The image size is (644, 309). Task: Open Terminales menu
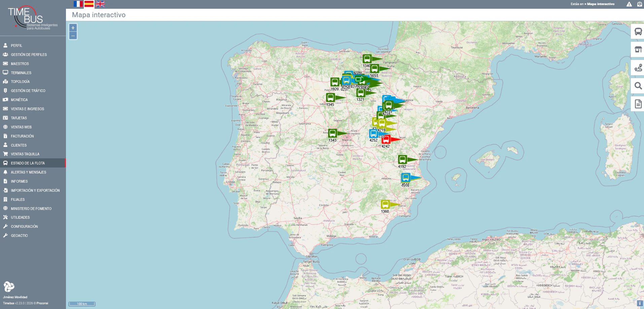tap(33, 73)
